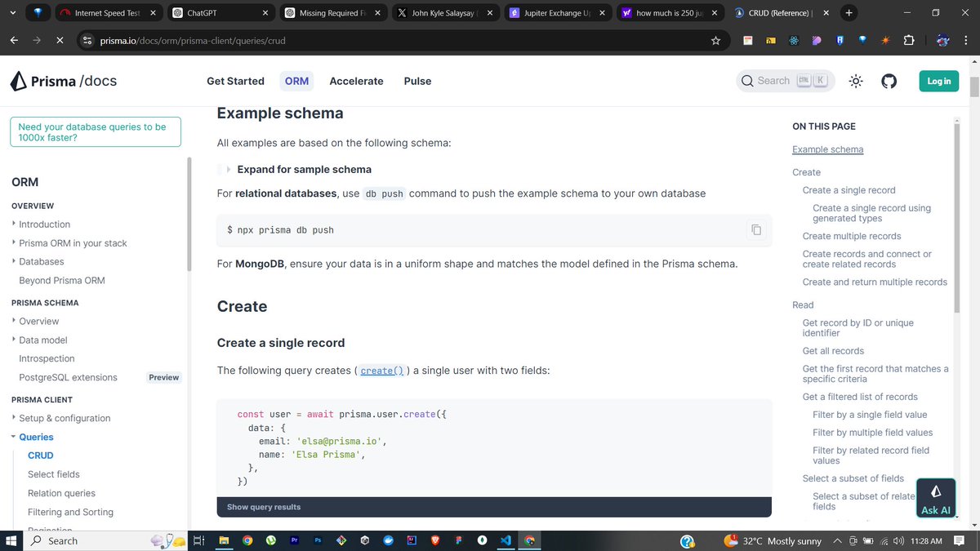980x551 pixels.
Task: Open the browser Extensions puzzle icon
Action: [908, 40]
